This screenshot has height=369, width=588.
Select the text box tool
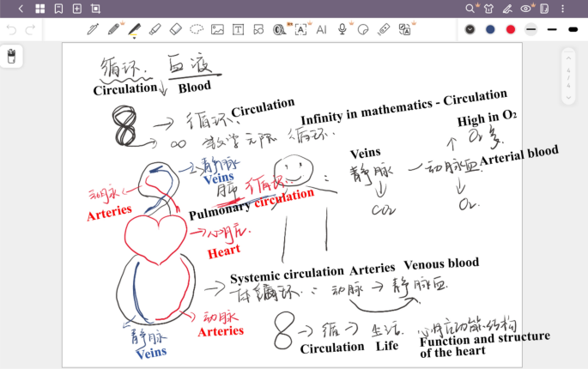click(238, 30)
